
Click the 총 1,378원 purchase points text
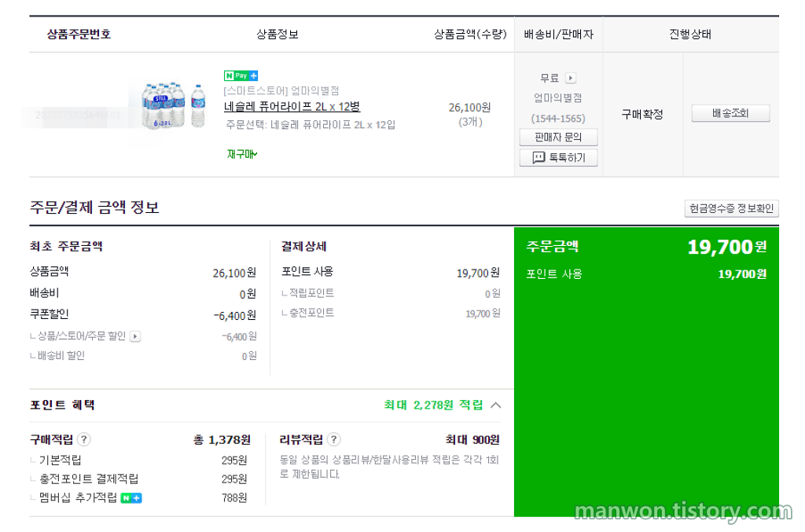coord(222,439)
